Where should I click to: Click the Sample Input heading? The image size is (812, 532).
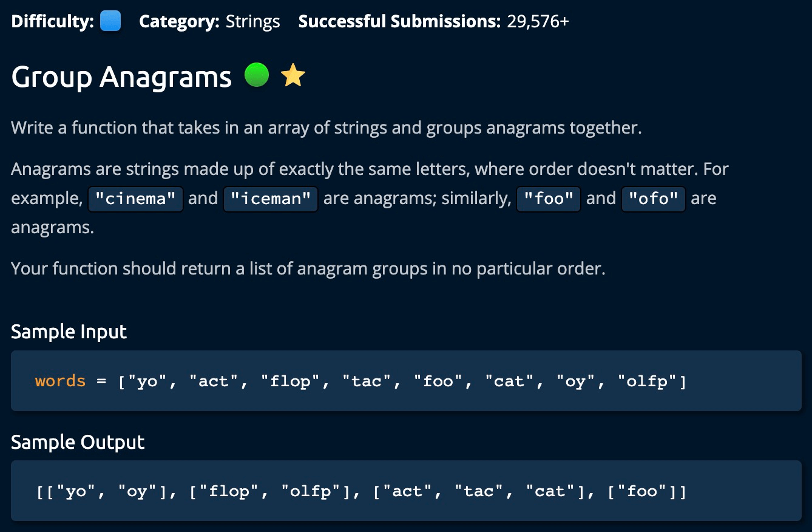pyautogui.click(x=69, y=332)
